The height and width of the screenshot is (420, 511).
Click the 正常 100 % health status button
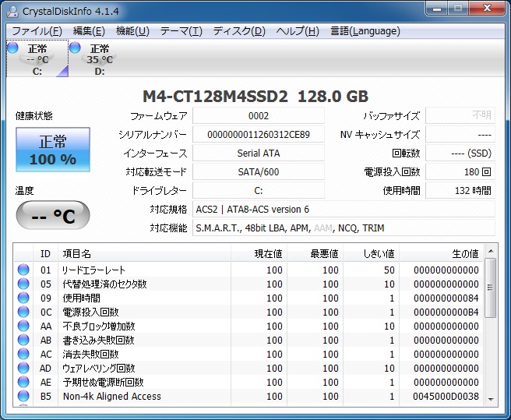point(53,150)
